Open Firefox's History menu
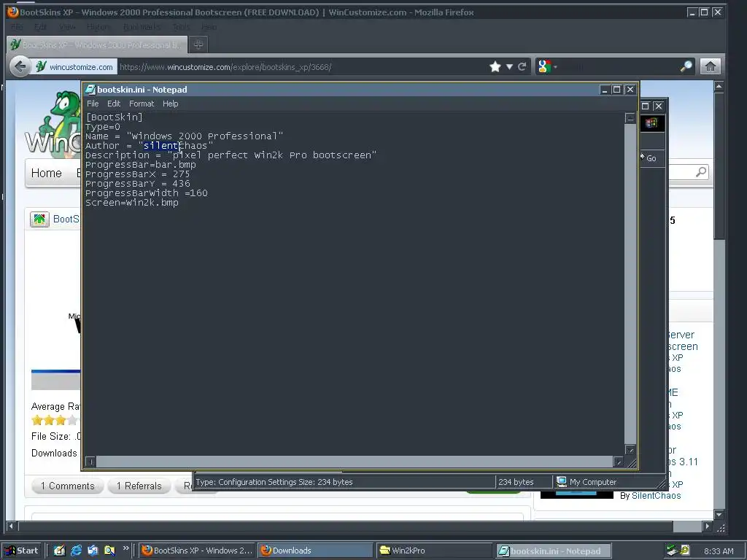The image size is (747, 560). pyautogui.click(x=98, y=27)
